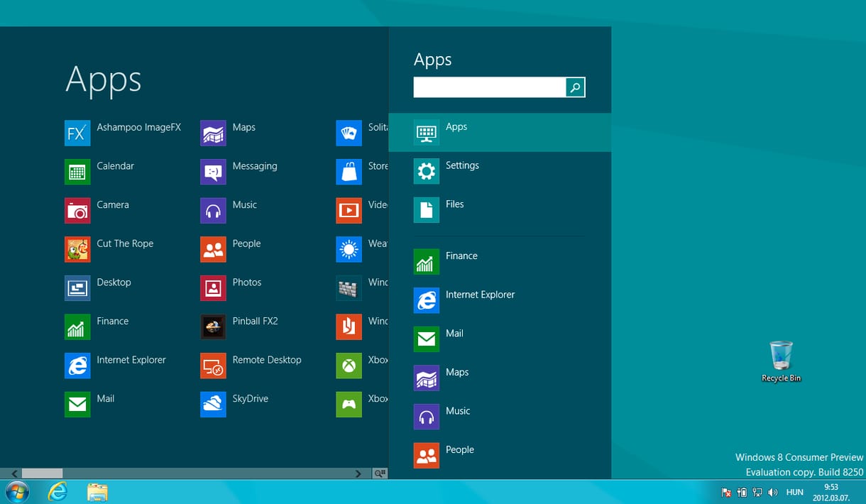Open the volume speaker tray icon
Screen dimensions: 866x504
pos(774,493)
